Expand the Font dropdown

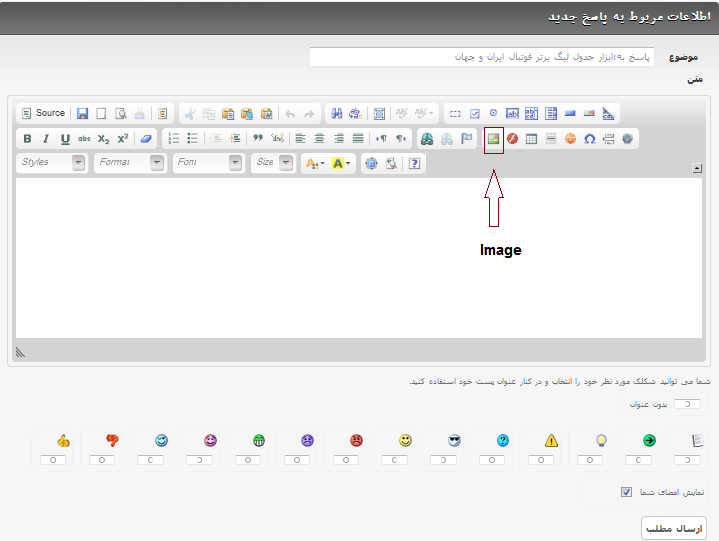click(207, 163)
